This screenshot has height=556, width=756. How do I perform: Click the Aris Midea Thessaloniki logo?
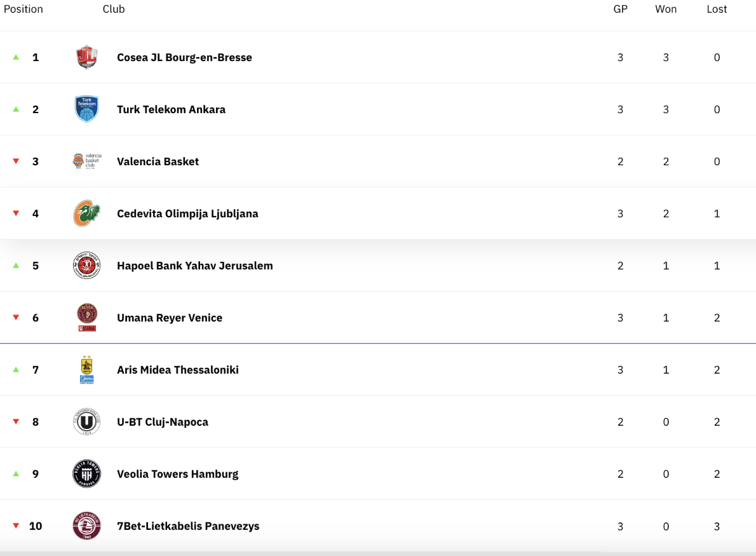click(87, 369)
